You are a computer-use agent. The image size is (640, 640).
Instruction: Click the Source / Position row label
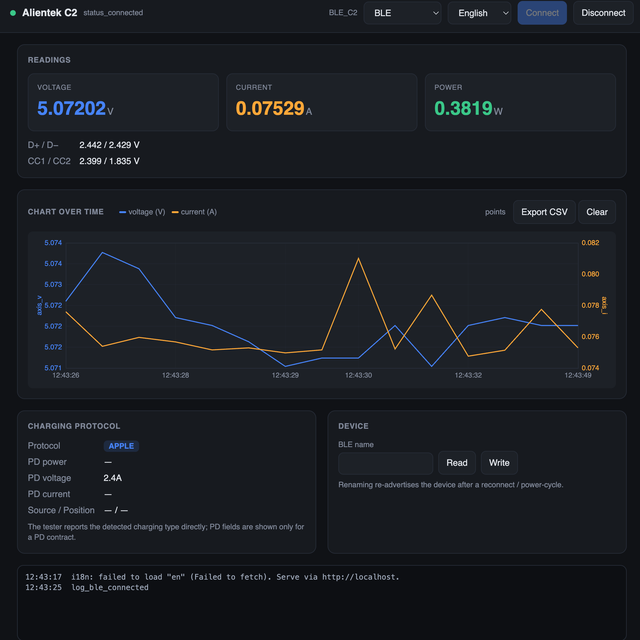pos(61,510)
